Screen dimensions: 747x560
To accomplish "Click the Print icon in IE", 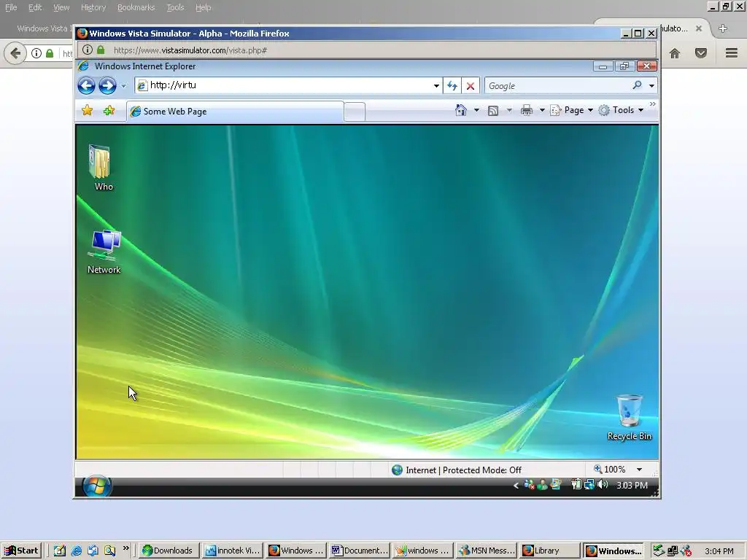I will (527, 111).
